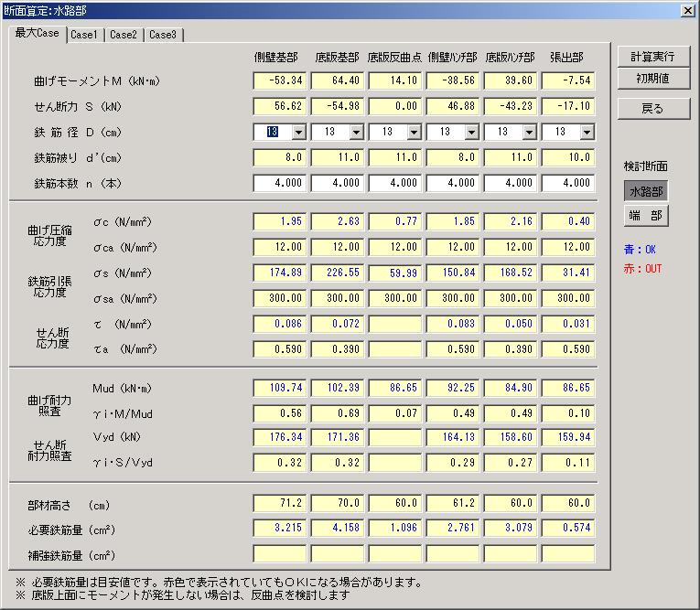Image resolution: width=700 pixels, height=610 pixels.
Task: Click the shear force value -54.98
Action: (338, 106)
